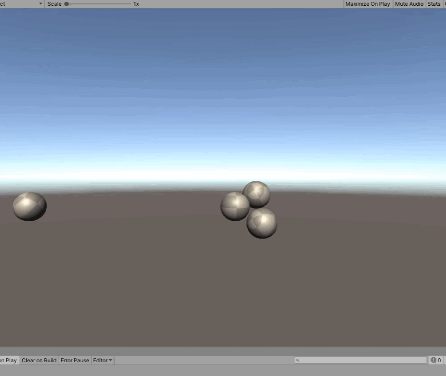Show the Stats overlay
This screenshot has height=376, width=446.
point(433,4)
